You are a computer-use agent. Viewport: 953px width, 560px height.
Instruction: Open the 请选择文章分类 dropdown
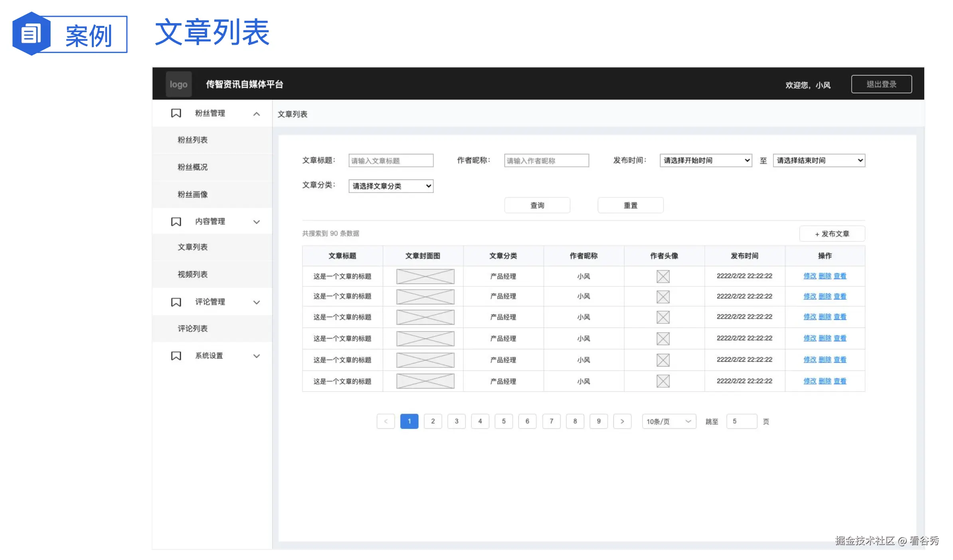[390, 186]
